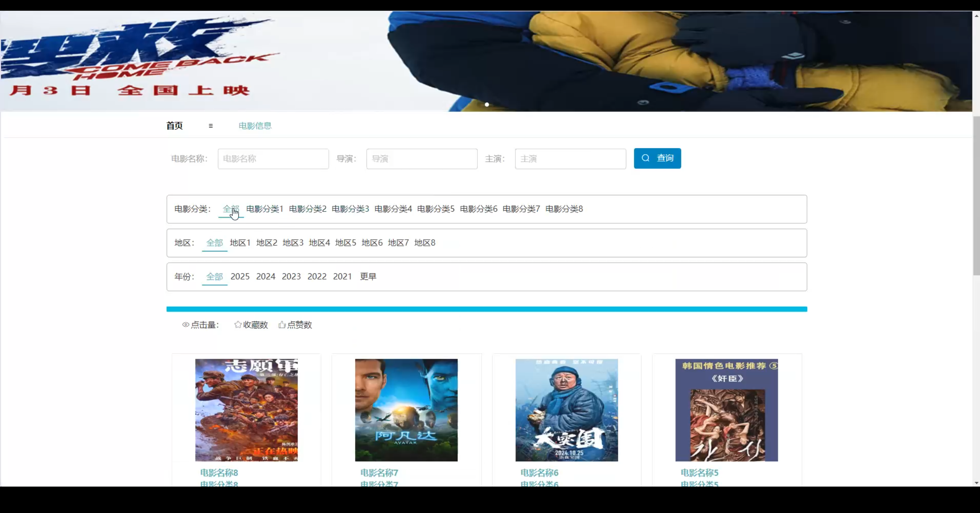Open the 电影名称5 movie detail link
The image size is (980, 513).
click(x=699, y=473)
